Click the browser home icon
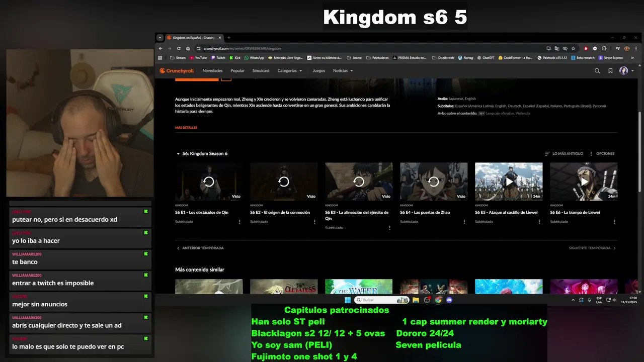The height and width of the screenshot is (362, 644). (x=188, y=49)
